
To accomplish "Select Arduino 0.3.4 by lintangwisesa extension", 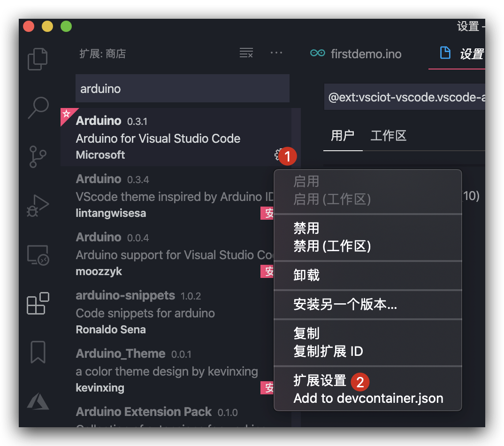I will (x=167, y=195).
